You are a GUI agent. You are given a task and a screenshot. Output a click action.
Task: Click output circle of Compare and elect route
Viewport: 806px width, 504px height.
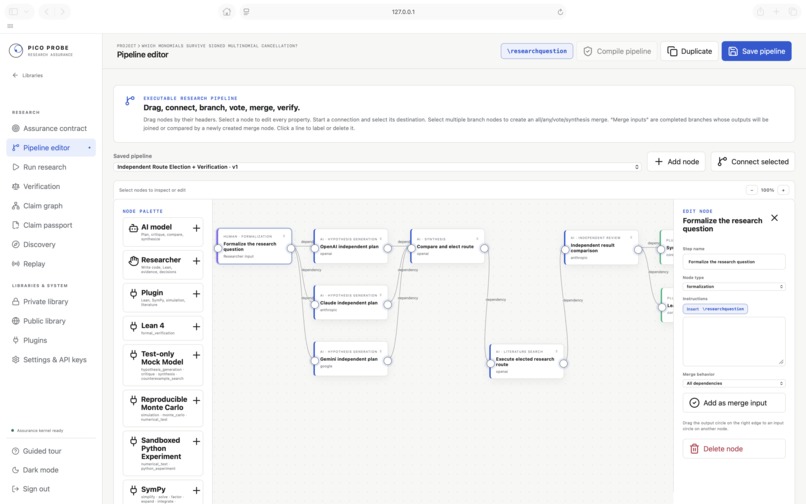tap(484, 248)
